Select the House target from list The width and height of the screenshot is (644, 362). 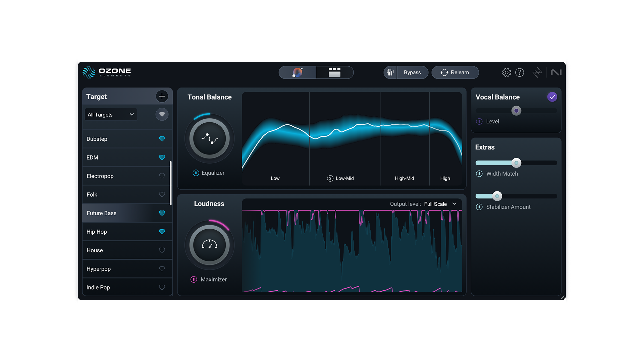95,250
